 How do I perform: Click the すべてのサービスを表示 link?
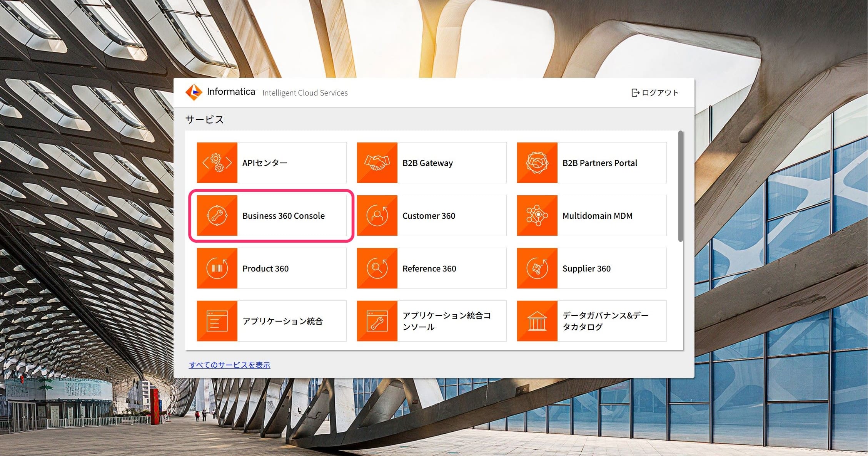click(230, 365)
